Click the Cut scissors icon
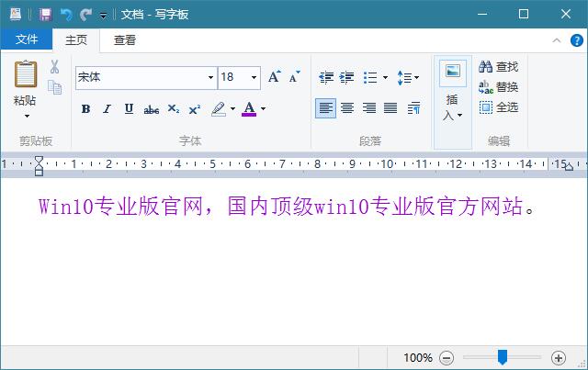The image size is (588, 370). point(55,67)
